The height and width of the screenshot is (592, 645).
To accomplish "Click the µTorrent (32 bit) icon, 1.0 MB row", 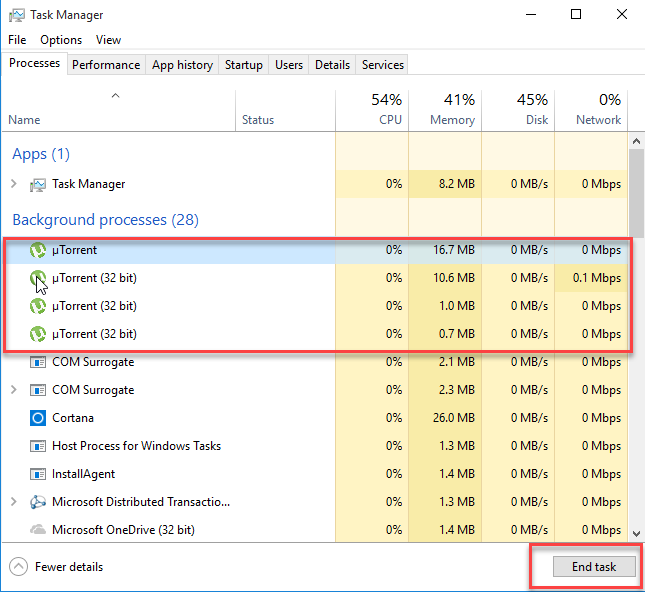I will (x=38, y=306).
